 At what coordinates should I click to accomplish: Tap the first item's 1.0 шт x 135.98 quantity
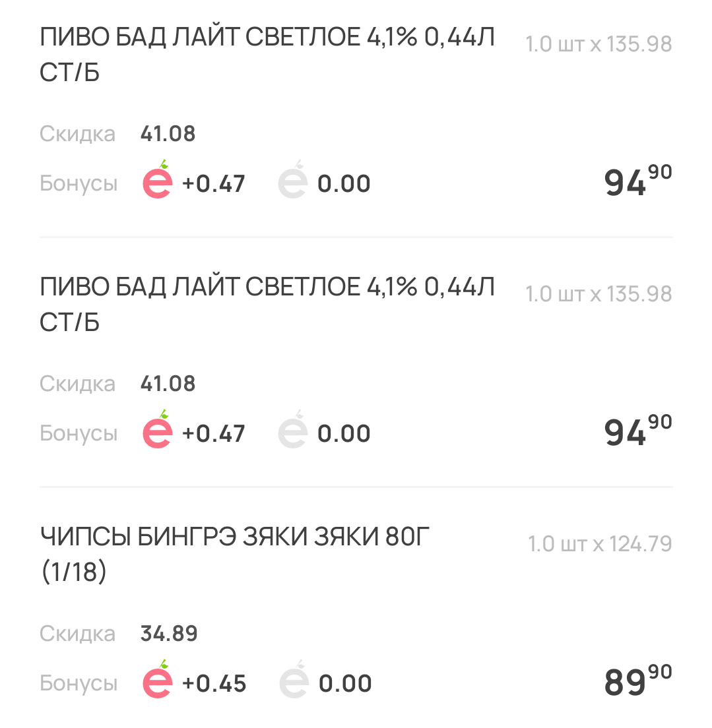tap(599, 44)
